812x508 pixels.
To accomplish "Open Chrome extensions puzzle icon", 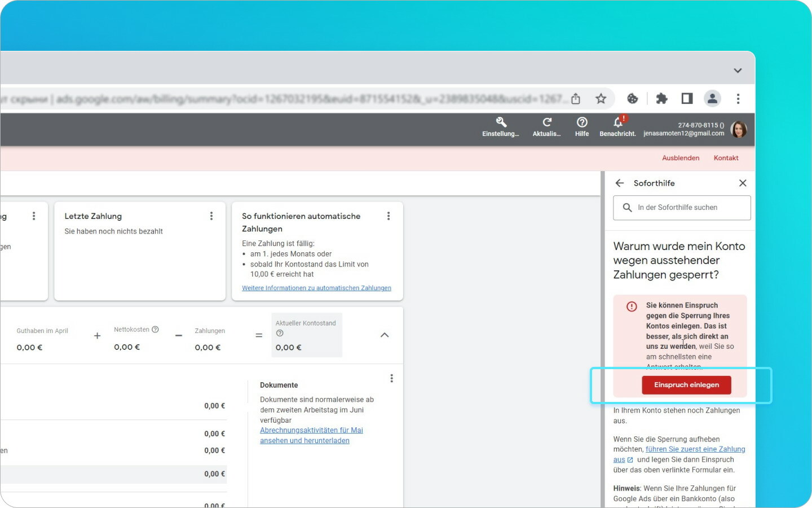I will [x=662, y=99].
